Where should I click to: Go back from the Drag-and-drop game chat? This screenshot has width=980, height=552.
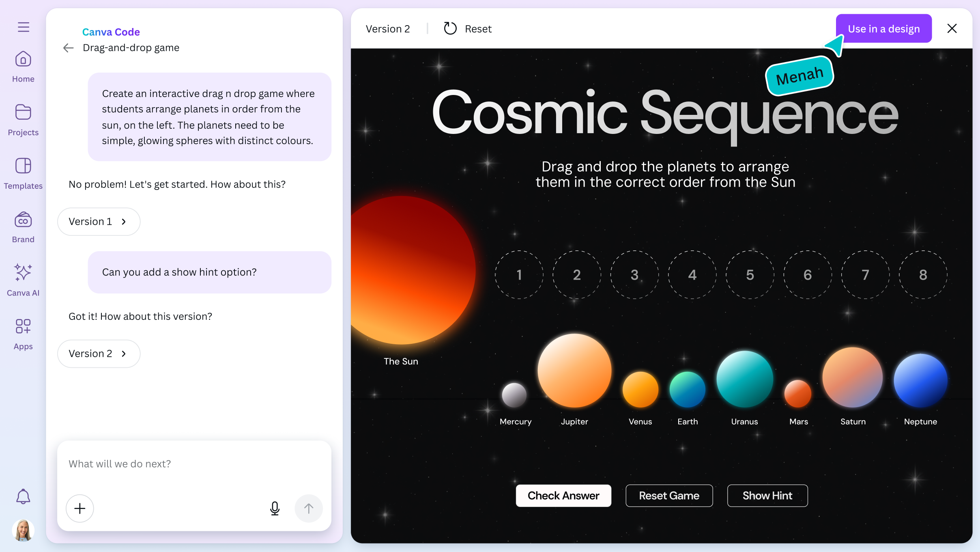68,47
